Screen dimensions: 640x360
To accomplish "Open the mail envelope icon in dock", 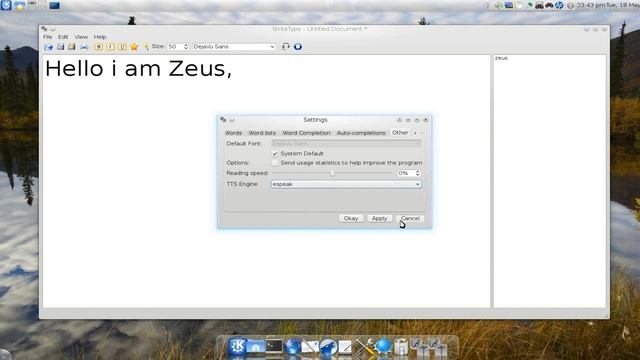I will (310, 347).
